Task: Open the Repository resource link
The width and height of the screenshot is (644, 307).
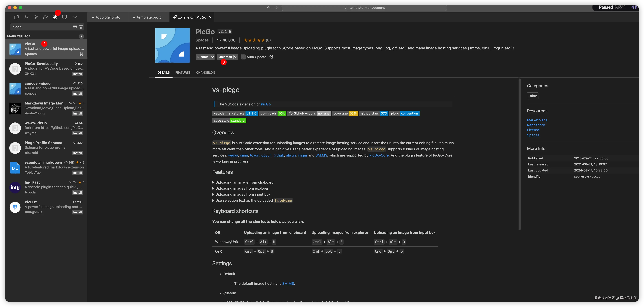Action: click(x=536, y=125)
